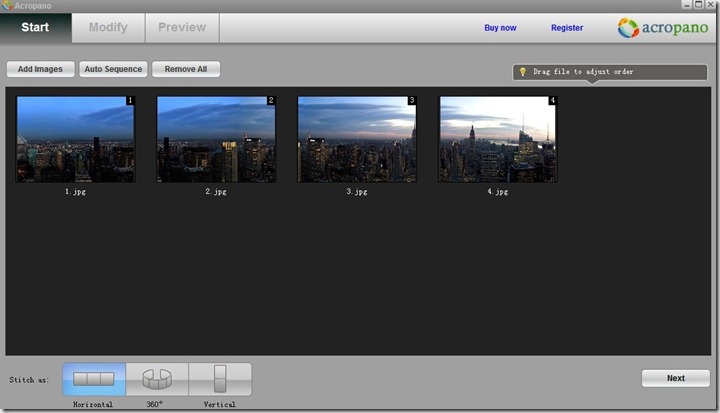Click the Register link
The width and height of the screenshot is (720, 413).
click(x=567, y=28)
